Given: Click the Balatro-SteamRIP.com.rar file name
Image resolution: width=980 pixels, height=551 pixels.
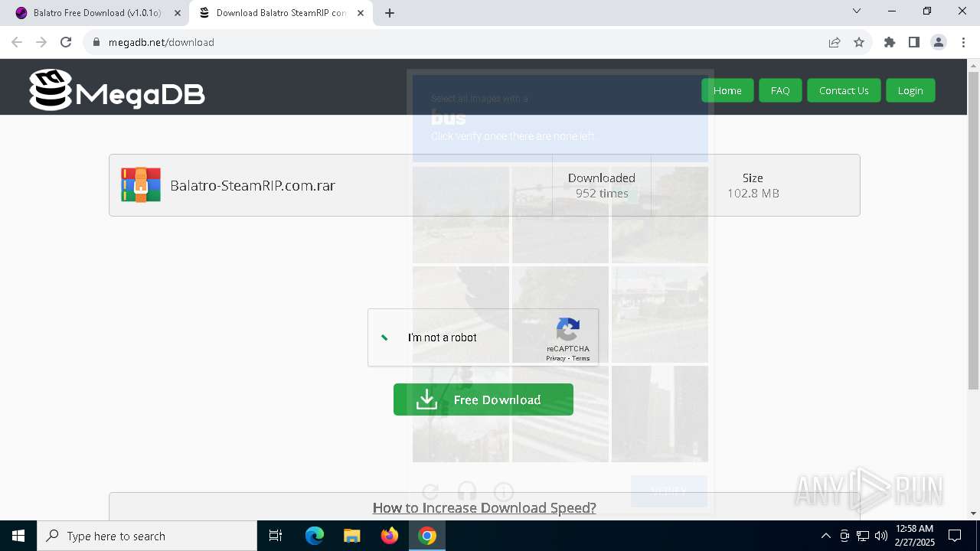Looking at the screenshot, I should pyautogui.click(x=253, y=185).
